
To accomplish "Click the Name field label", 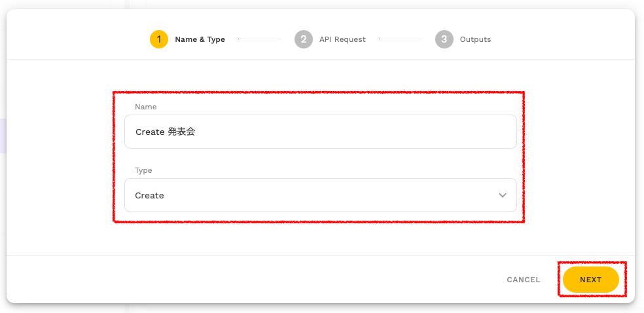I will [x=146, y=107].
